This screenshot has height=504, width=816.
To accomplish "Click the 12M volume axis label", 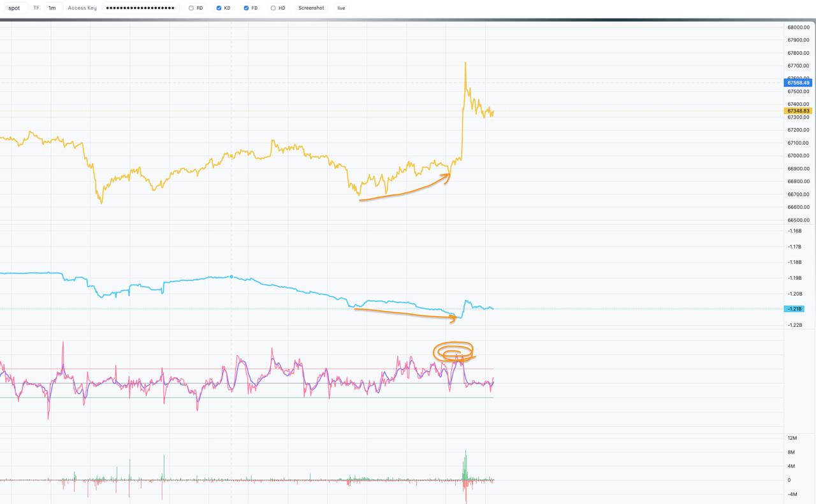I will 792,438.
